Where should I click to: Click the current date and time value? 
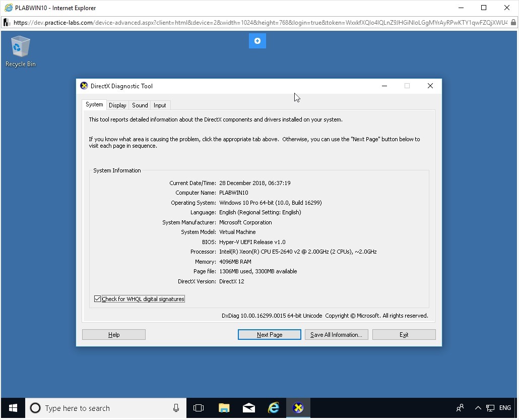254,183
